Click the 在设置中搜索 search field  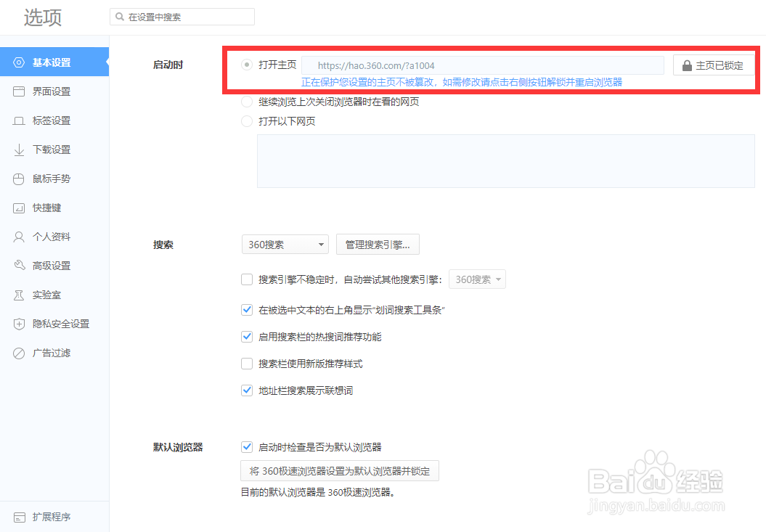coord(182,17)
